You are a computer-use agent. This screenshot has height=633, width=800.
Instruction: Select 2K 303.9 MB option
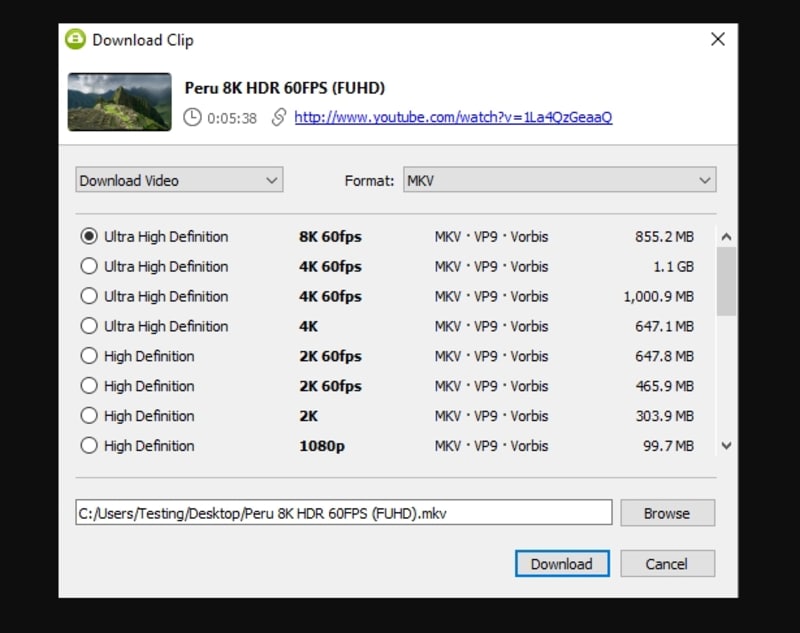coord(89,415)
